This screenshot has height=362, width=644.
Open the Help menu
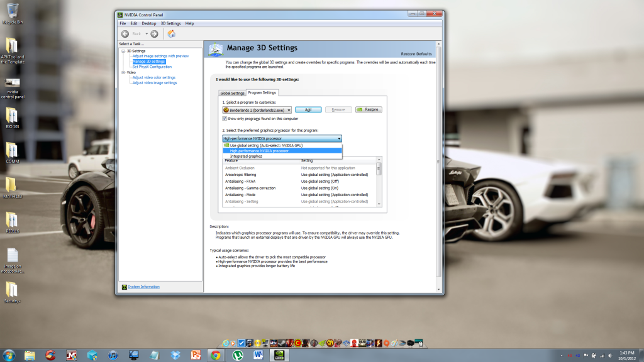tap(189, 23)
